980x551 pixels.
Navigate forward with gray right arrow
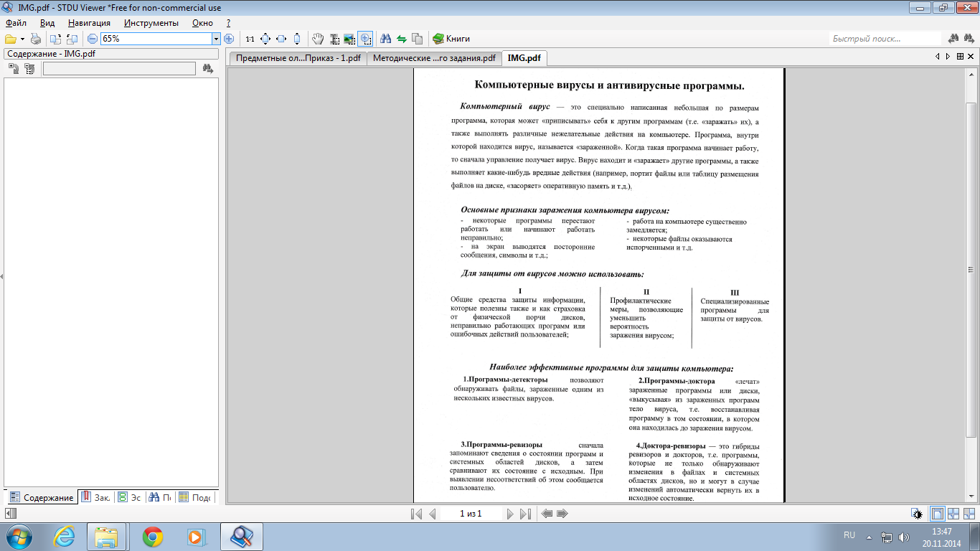pos(562,514)
